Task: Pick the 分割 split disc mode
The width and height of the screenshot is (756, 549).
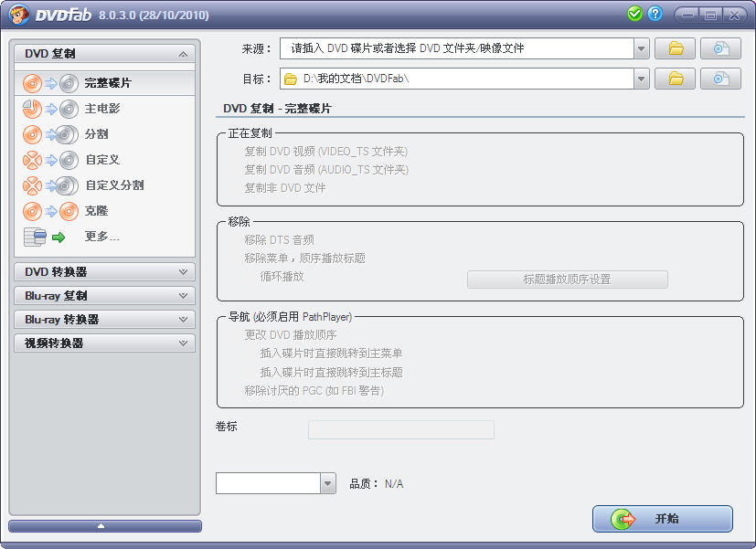Action: coord(96,134)
